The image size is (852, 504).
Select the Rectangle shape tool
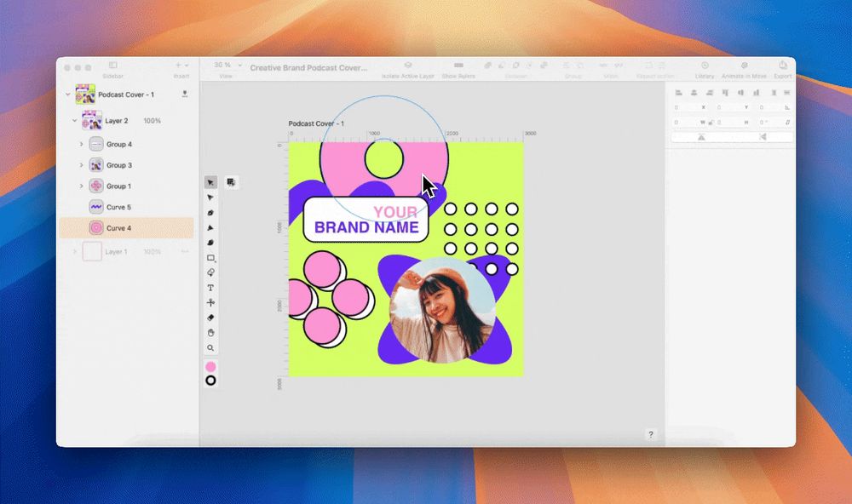[x=210, y=258]
